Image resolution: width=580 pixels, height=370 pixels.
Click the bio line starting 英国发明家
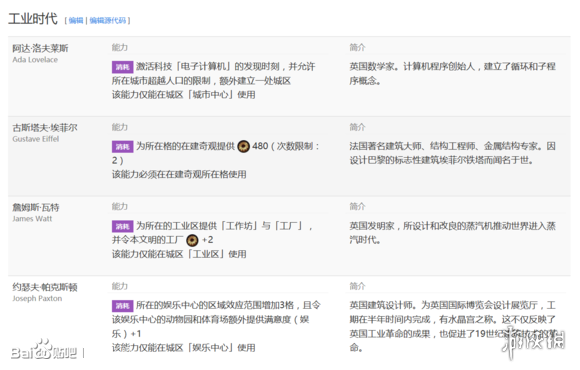point(452,226)
